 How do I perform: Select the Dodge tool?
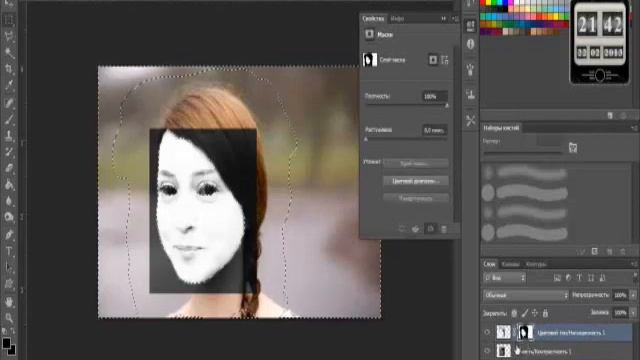point(9,217)
